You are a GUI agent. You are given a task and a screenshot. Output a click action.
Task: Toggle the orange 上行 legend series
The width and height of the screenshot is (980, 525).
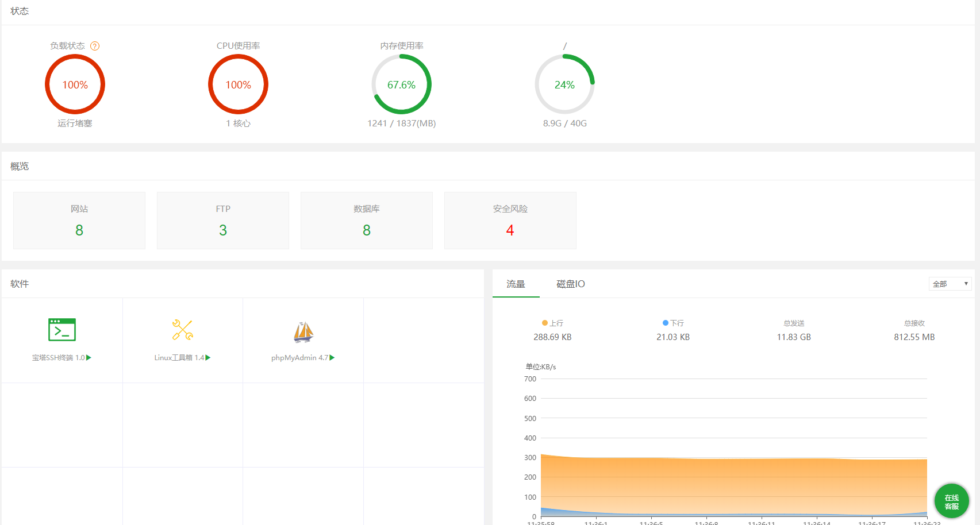point(552,323)
